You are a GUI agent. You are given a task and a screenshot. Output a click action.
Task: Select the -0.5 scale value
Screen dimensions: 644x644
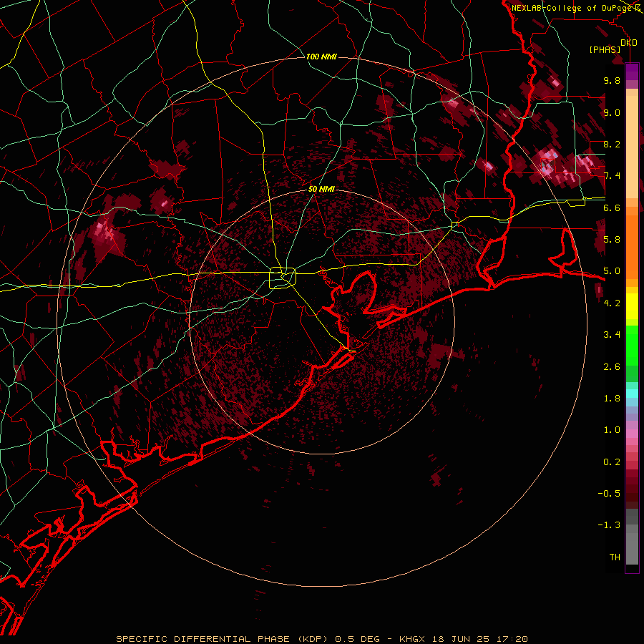pyautogui.click(x=609, y=494)
